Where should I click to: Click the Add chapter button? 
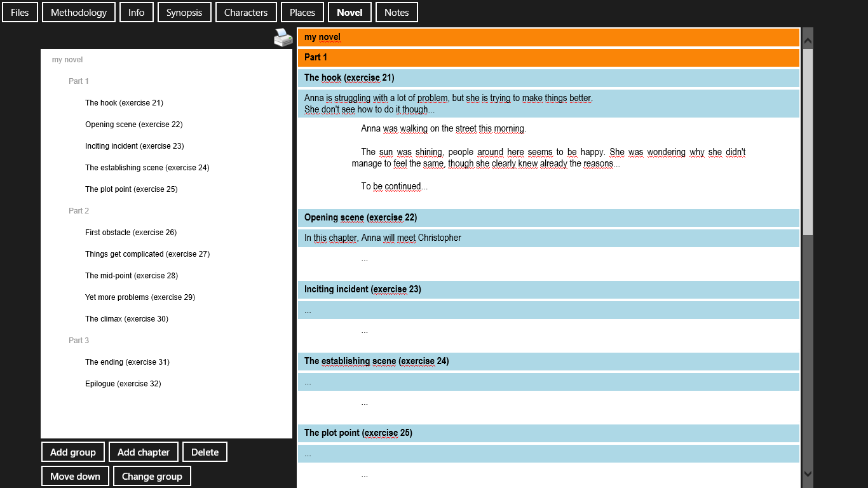coord(144,452)
